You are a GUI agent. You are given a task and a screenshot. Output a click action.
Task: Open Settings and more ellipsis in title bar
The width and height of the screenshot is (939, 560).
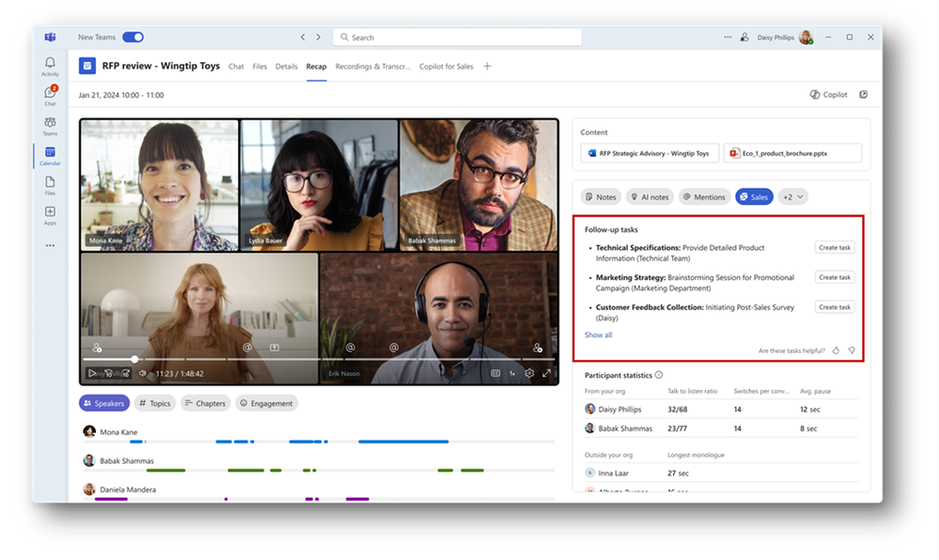click(x=728, y=38)
